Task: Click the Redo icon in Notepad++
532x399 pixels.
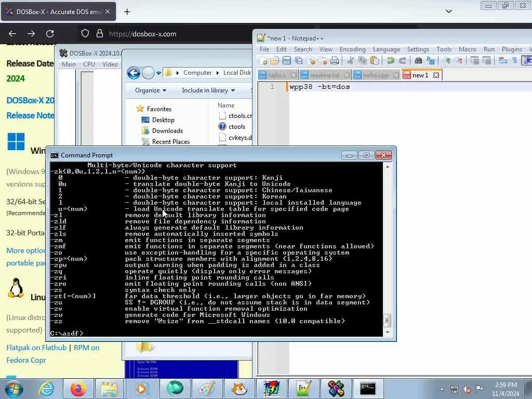Action: click(x=403, y=61)
